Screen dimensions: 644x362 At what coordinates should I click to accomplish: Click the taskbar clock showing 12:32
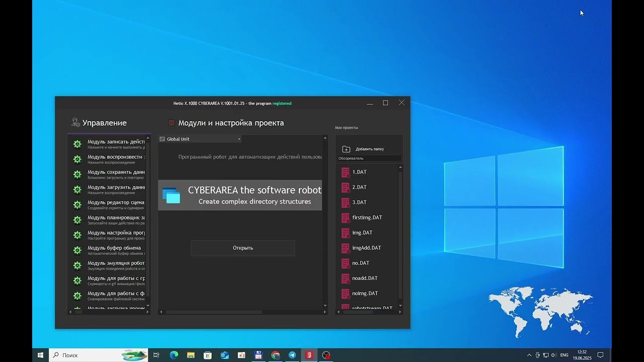pyautogui.click(x=582, y=355)
